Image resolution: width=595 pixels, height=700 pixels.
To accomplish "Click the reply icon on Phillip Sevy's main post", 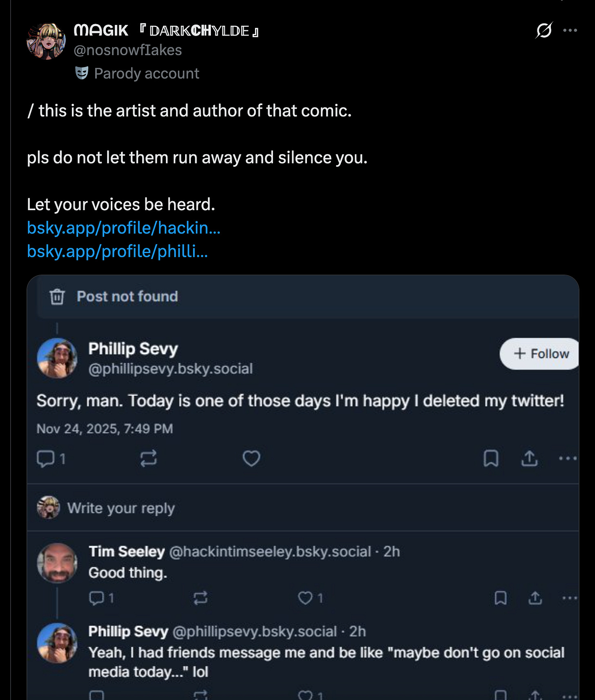I will pos(46,458).
